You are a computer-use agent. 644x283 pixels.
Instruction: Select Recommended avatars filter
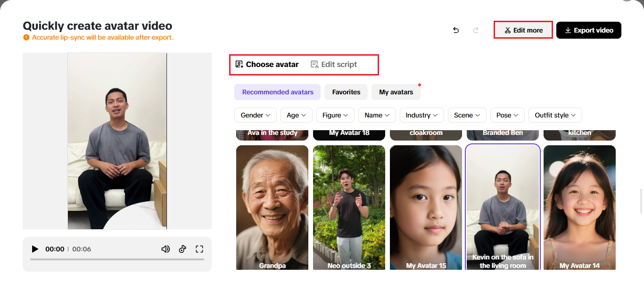pyautogui.click(x=277, y=92)
